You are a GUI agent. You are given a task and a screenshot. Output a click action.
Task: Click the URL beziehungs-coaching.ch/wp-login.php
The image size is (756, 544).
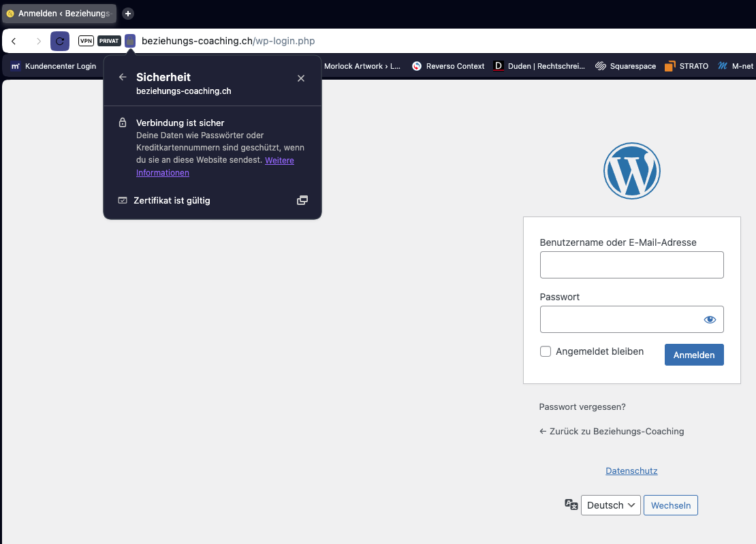[x=228, y=41]
